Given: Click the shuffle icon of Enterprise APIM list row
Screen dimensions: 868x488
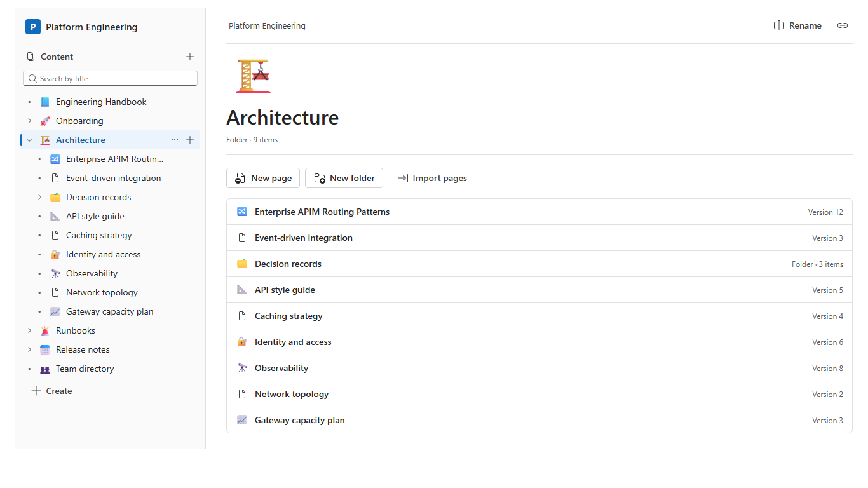Looking at the screenshot, I should pos(241,212).
